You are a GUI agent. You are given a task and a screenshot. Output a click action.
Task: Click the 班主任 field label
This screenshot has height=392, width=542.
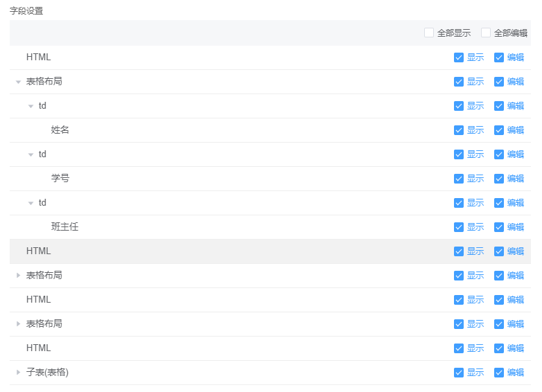pos(64,227)
